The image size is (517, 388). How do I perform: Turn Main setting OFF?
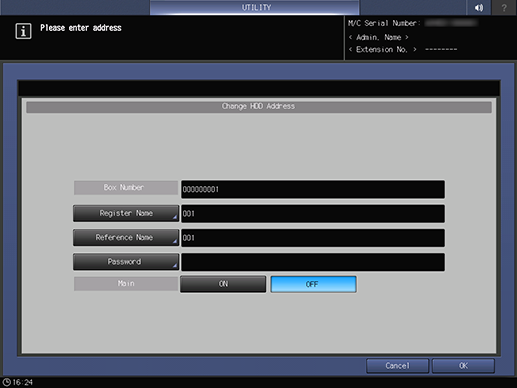point(313,284)
